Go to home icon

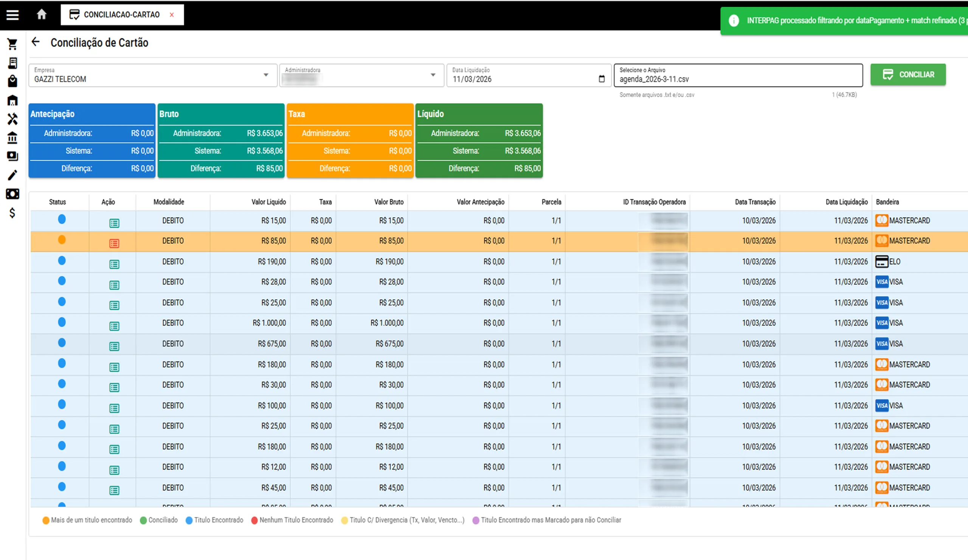click(42, 15)
